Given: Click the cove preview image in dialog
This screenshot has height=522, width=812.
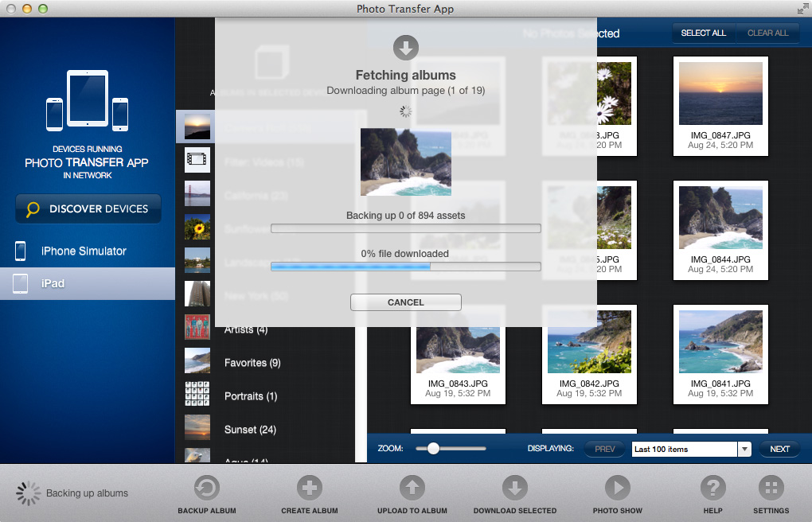Looking at the screenshot, I should 405,162.
